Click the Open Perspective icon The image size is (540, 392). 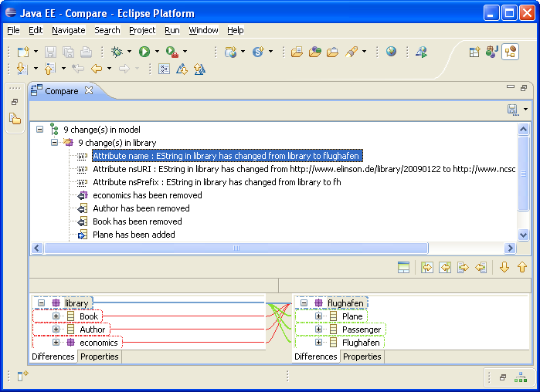[x=474, y=52]
